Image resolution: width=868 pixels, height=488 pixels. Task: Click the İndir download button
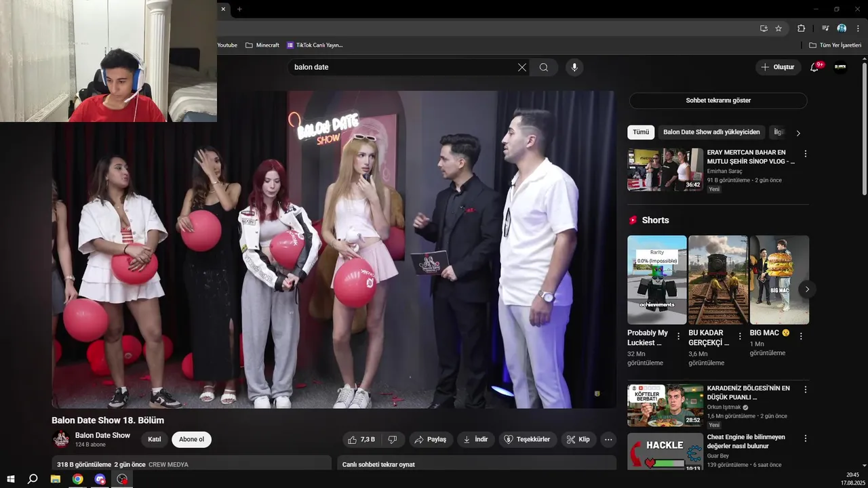[x=475, y=439]
